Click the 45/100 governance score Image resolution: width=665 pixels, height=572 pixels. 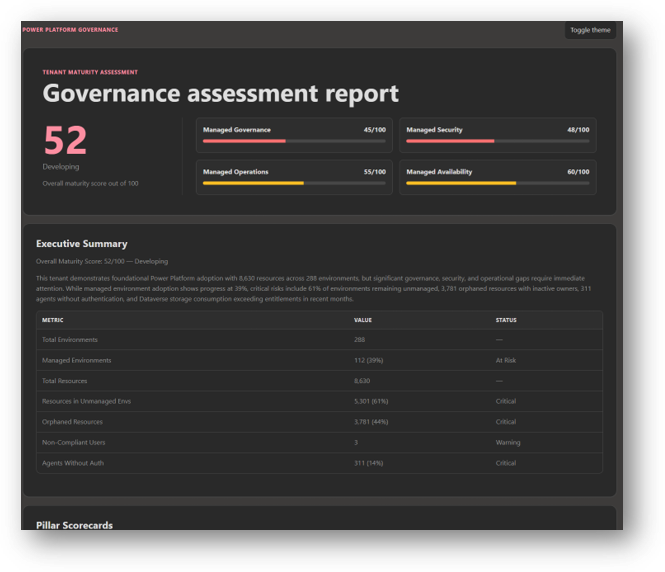coord(374,130)
